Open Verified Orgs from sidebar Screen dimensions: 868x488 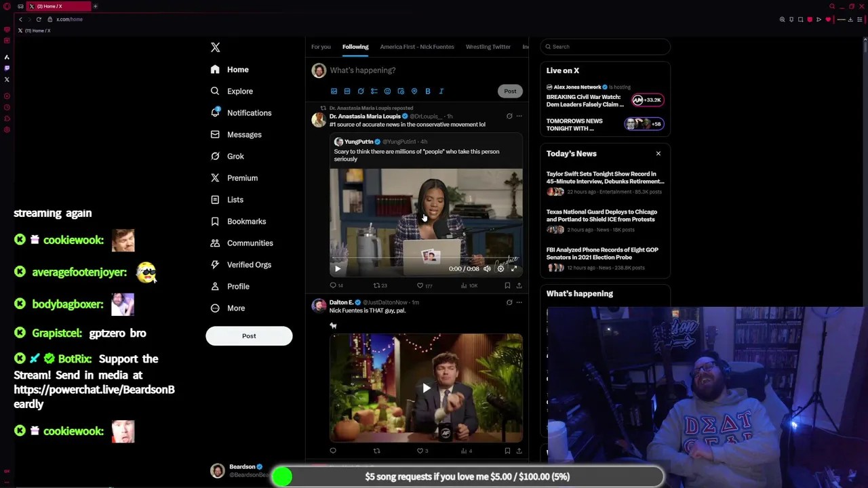pyautogui.click(x=241, y=265)
